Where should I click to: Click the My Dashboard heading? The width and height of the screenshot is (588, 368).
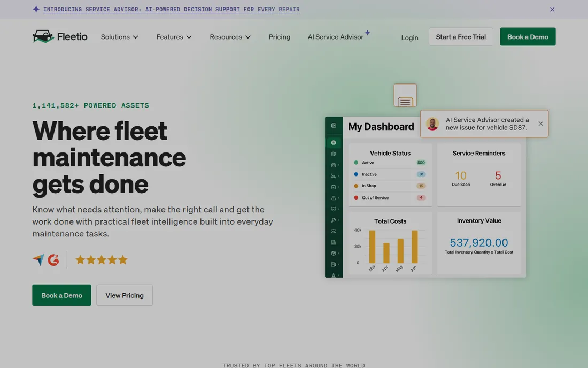click(x=381, y=127)
